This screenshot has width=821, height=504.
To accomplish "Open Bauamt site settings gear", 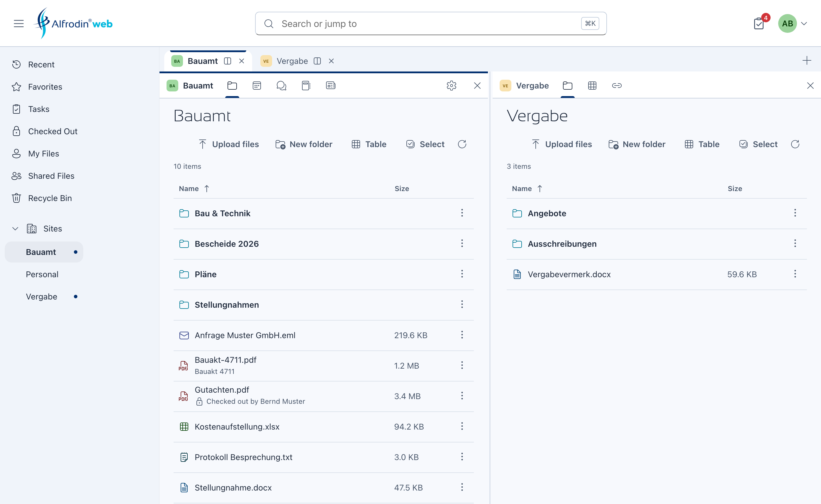I will (x=451, y=86).
